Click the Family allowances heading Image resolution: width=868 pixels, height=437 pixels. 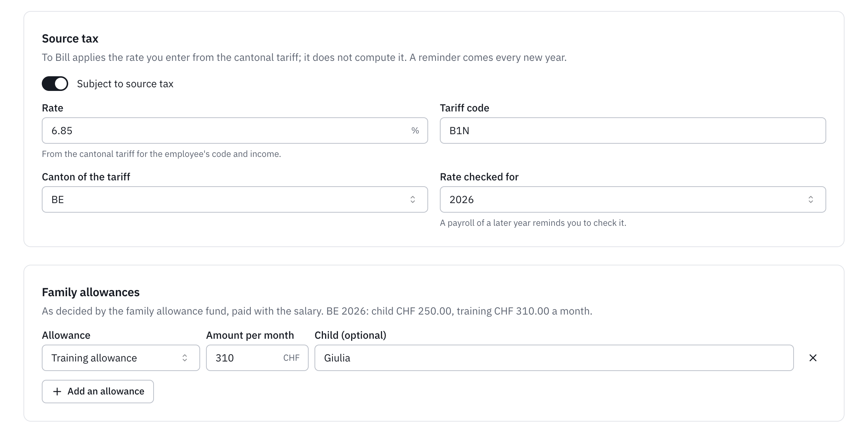91,292
